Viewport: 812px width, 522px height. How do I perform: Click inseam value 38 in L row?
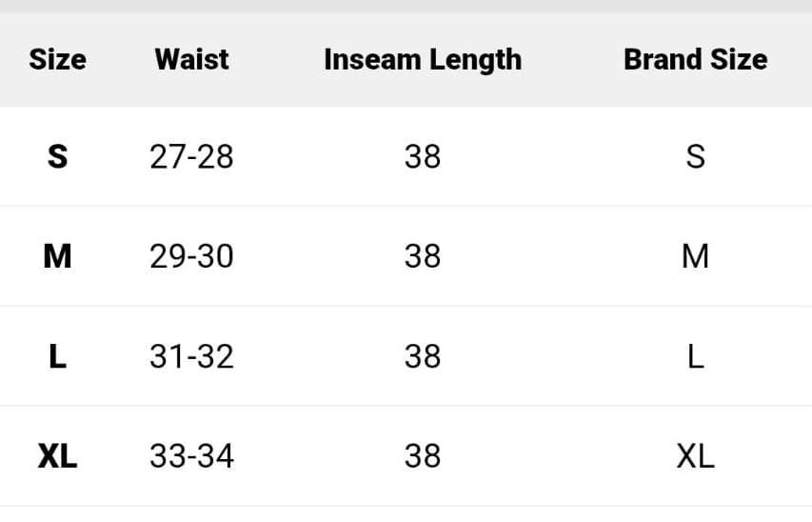click(x=423, y=356)
